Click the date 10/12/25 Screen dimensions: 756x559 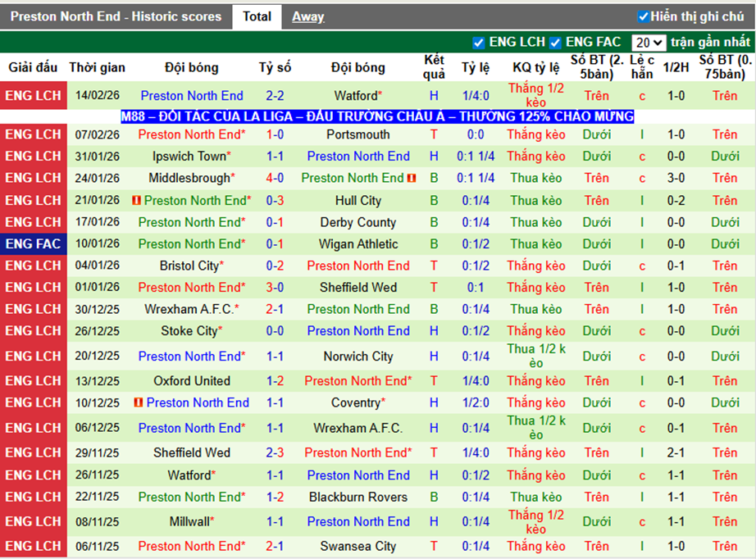pos(97,402)
